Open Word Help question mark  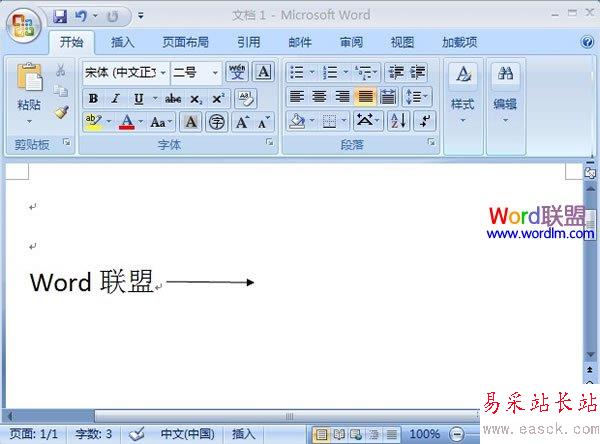(x=587, y=42)
